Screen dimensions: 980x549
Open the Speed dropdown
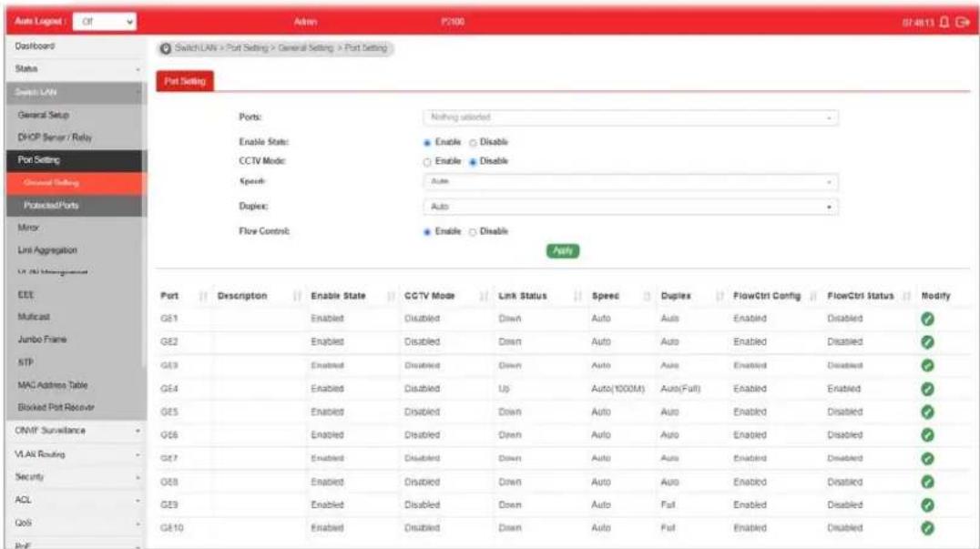(x=630, y=182)
